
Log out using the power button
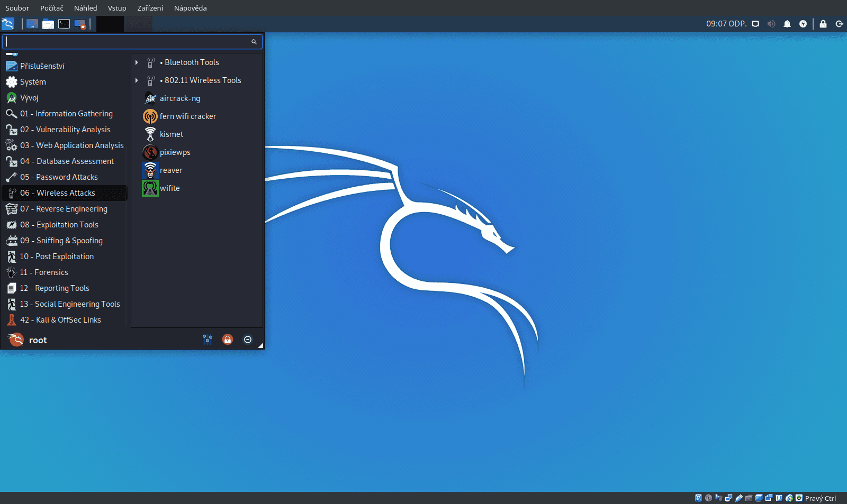point(247,340)
